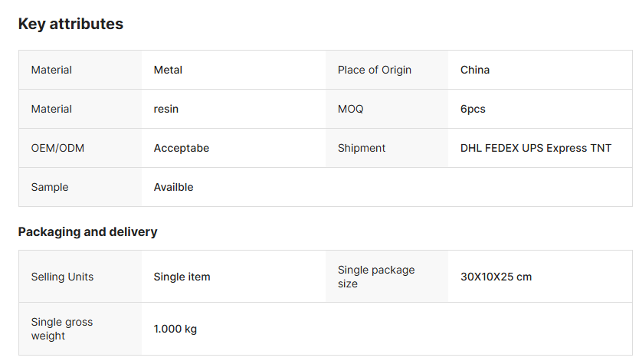Click the 30X10X25 cm size value
The image size is (639, 364).
pyautogui.click(x=496, y=277)
